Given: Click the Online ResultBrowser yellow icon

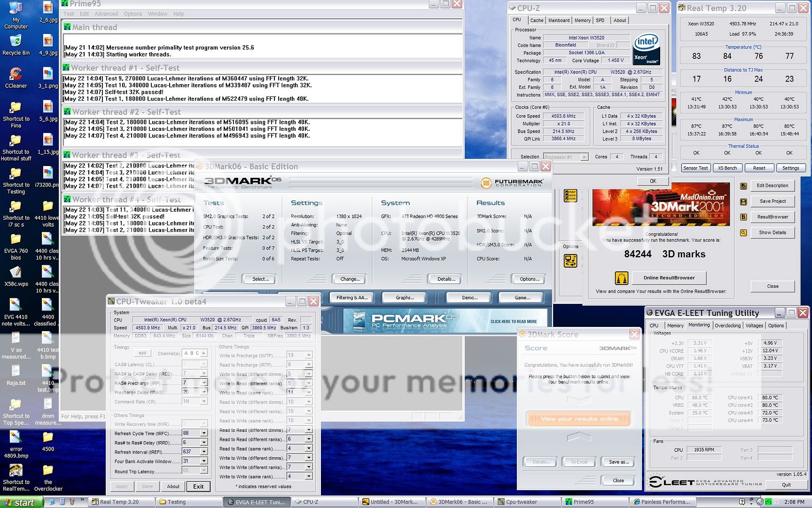Looking at the screenshot, I should click(621, 278).
